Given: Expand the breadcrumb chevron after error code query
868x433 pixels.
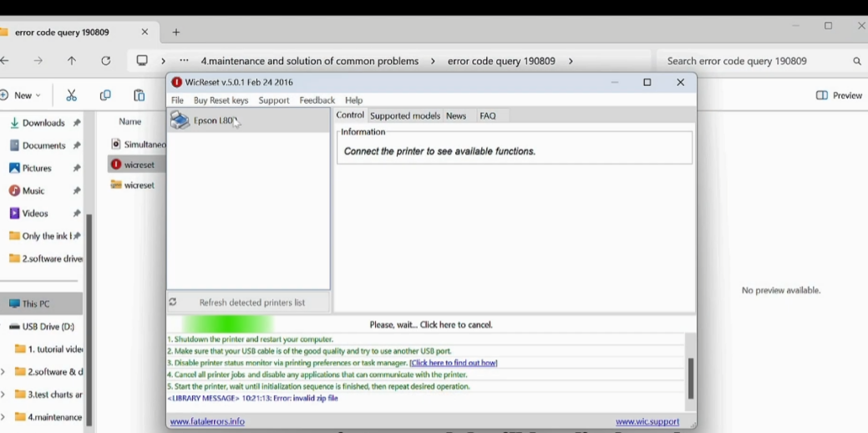Looking at the screenshot, I should click(571, 61).
